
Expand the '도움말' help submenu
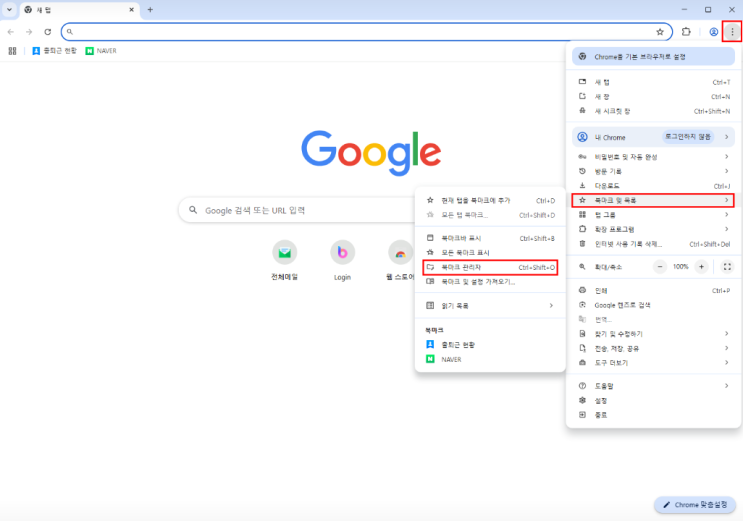pyautogui.click(x=653, y=386)
